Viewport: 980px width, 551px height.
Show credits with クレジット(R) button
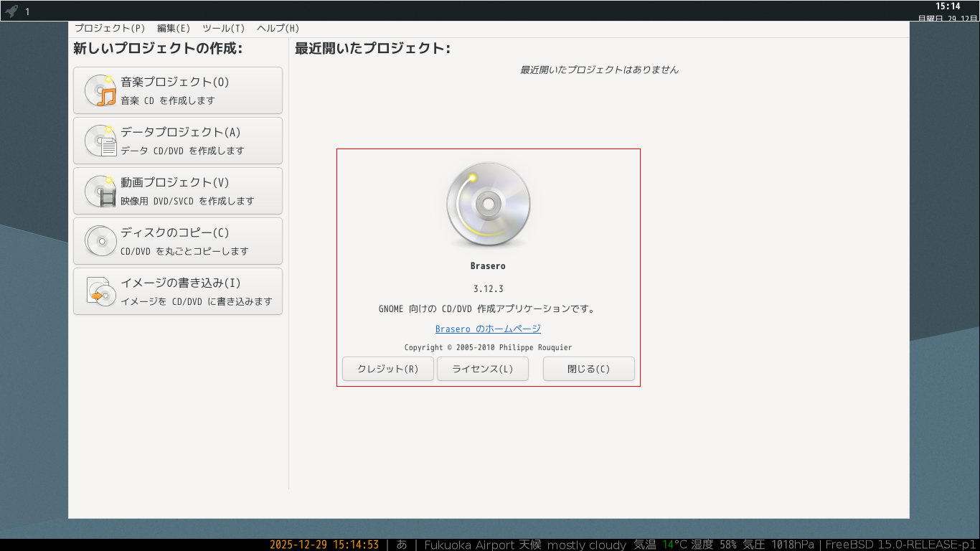point(388,369)
